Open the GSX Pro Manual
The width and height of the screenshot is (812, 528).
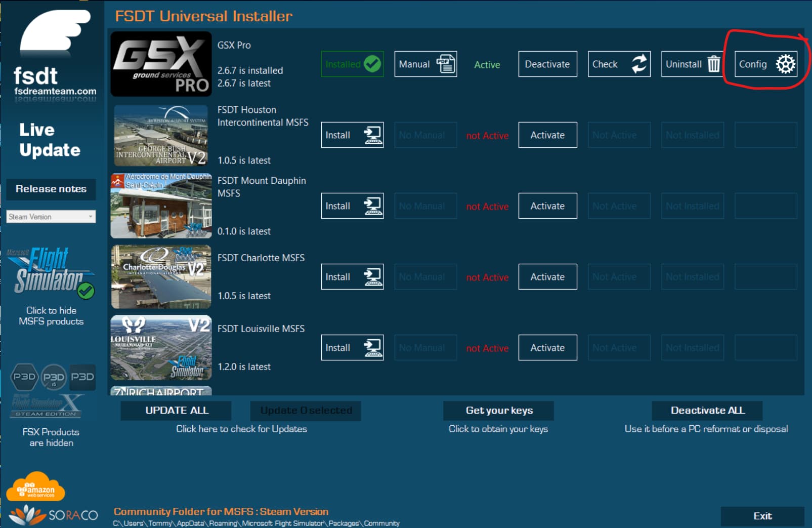point(425,64)
